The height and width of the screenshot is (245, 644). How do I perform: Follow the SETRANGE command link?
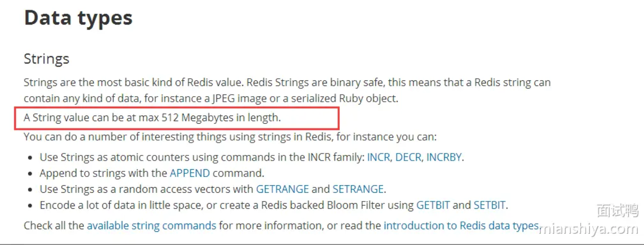point(358,189)
